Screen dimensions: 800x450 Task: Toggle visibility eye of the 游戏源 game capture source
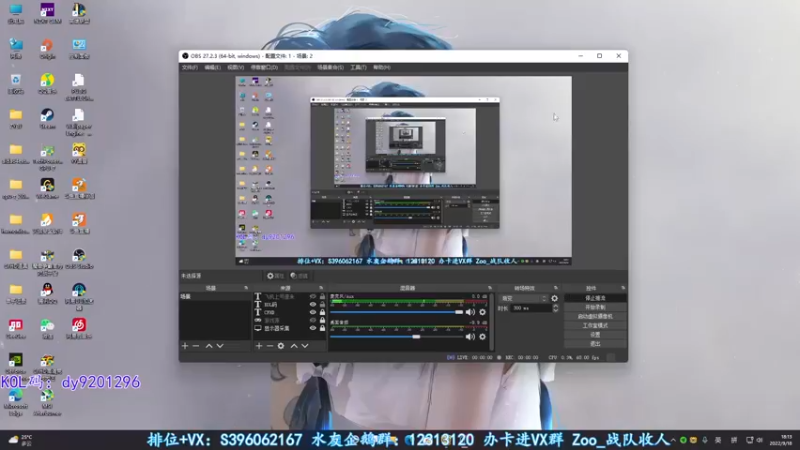[313, 320]
